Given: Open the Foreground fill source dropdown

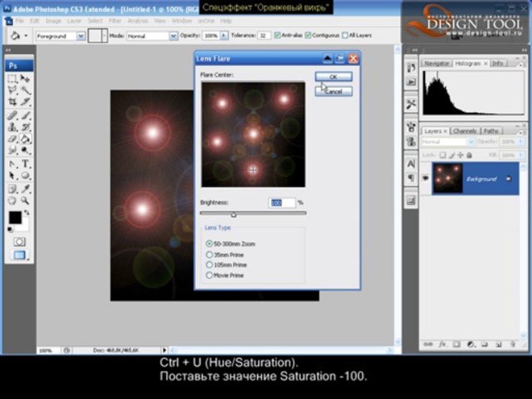Looking at the screenshot, I should [81, 36].
